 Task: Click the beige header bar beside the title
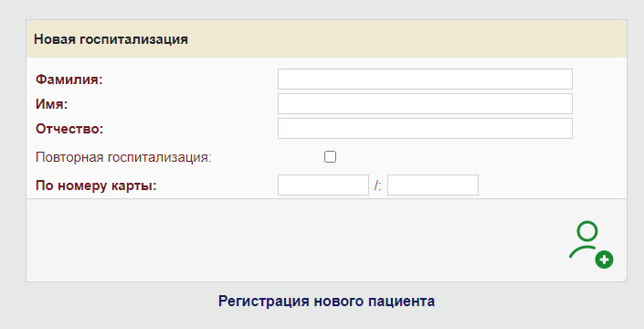pos(406,39)
